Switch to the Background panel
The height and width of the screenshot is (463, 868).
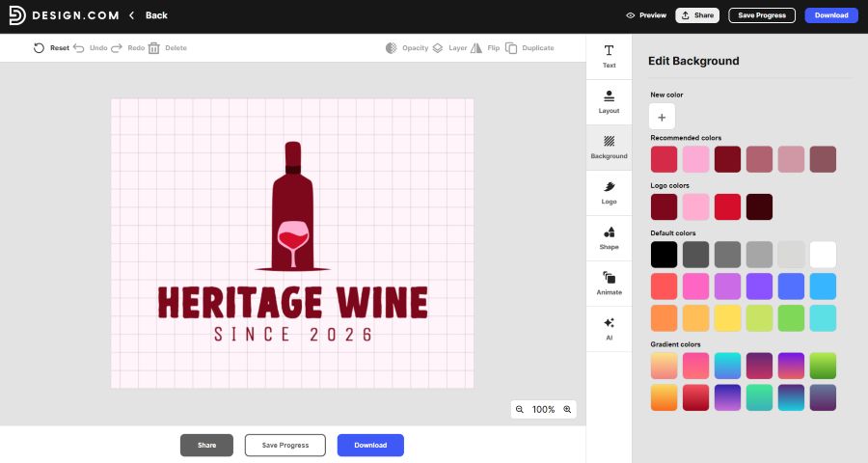(609, 148)
